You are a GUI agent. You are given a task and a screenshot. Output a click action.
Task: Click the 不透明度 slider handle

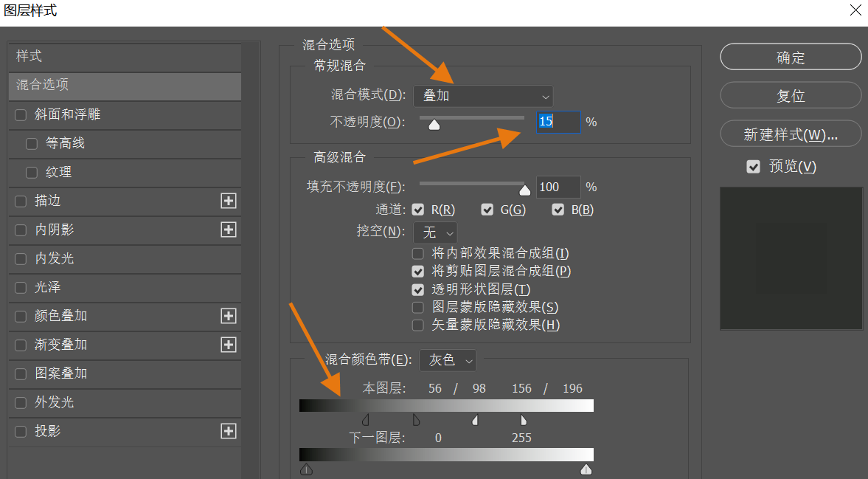point(434,125)
